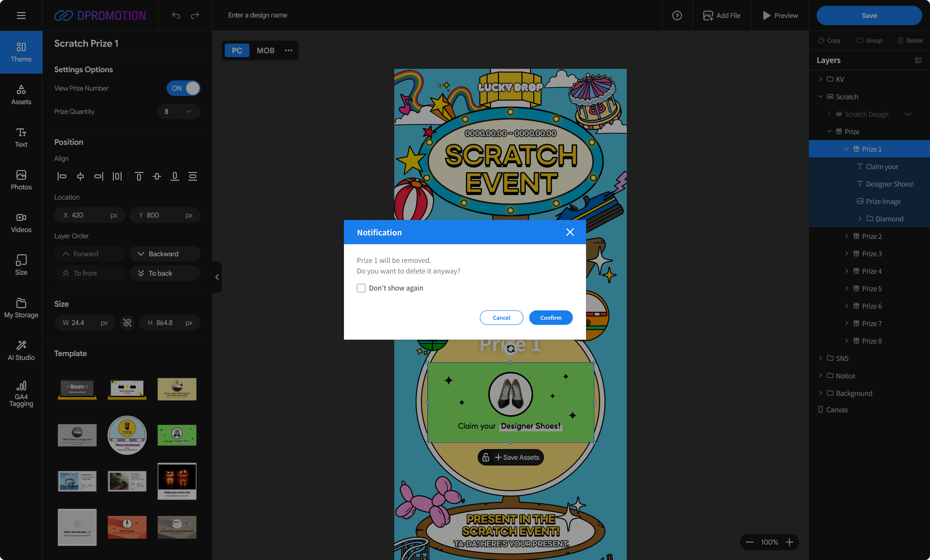Switch to the MOB view tab
This screenshot has height=560, width=930.
(x=265, y=50)
